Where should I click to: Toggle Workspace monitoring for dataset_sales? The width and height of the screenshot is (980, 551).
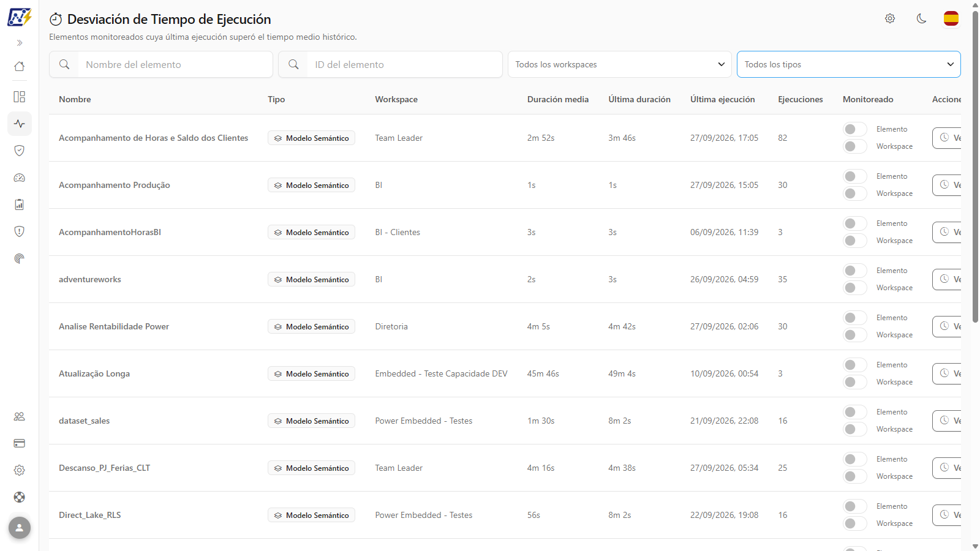855,429
